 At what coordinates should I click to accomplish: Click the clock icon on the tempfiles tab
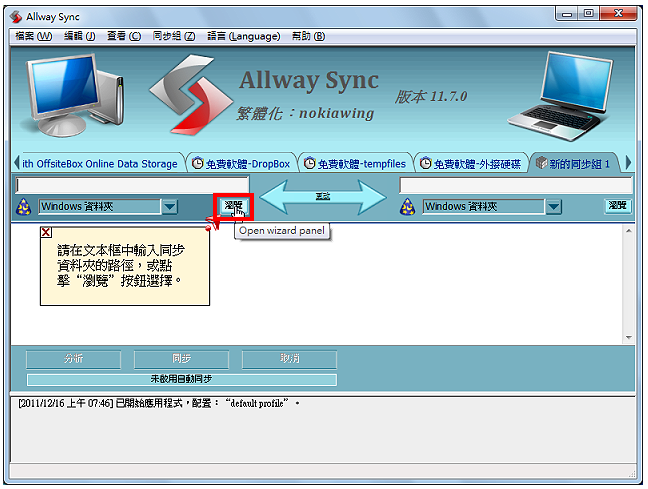coord(310,164)
